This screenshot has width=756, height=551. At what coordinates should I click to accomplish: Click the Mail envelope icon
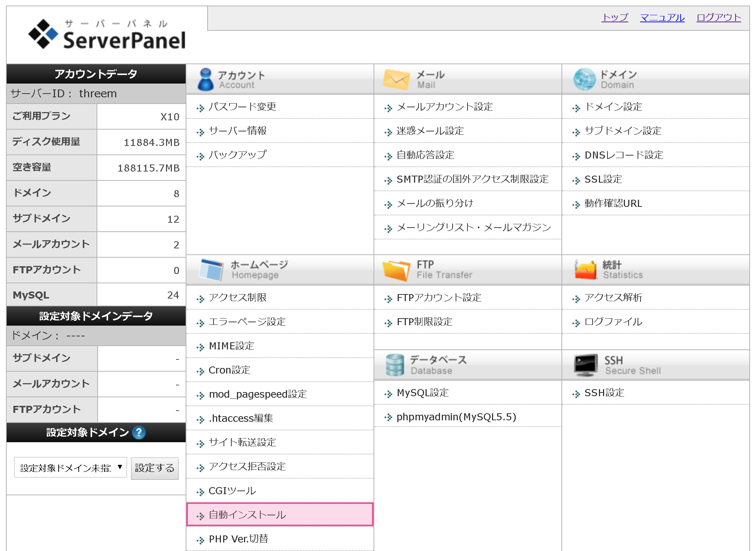396,79
